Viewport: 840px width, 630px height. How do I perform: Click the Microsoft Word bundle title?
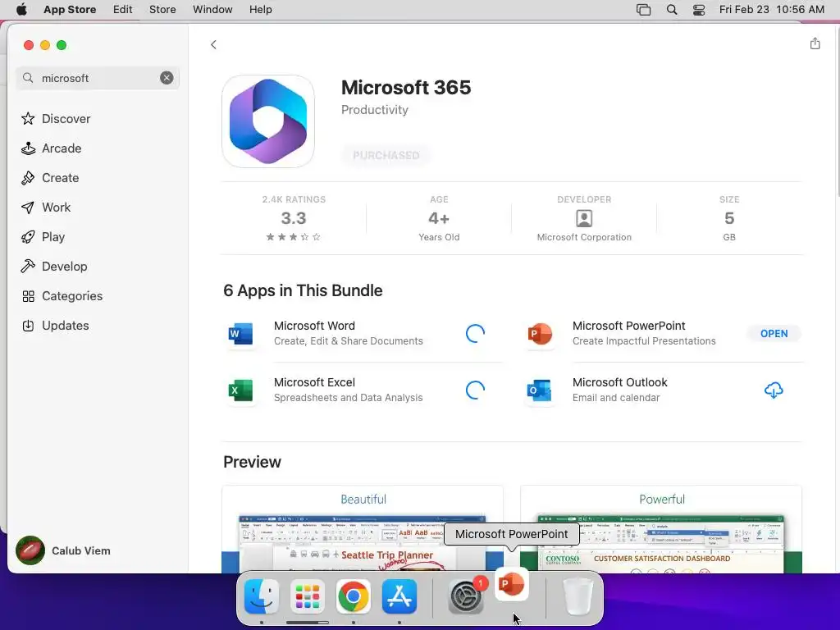[x=314, y=326]
